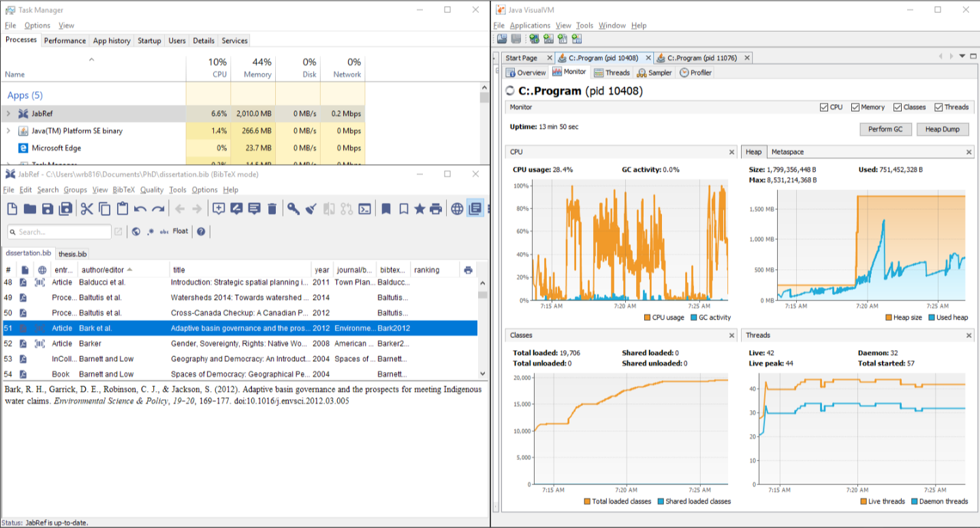Generate BibTeX key with the key icon

coord(294,209)
